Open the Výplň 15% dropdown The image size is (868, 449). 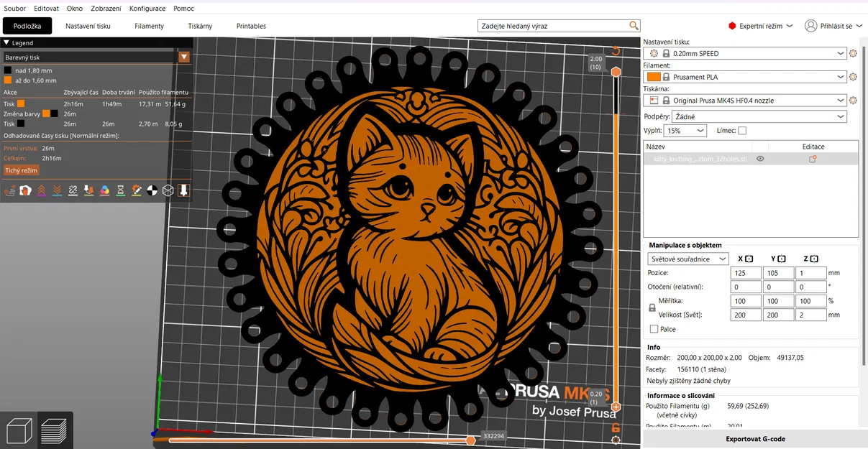[685, 131]
